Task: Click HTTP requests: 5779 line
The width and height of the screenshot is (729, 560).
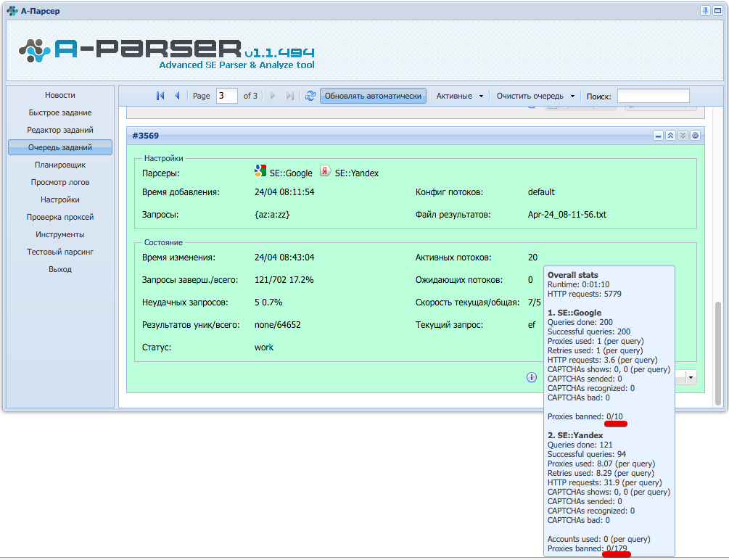Action: pyautogui.click(x=585, y=294)
